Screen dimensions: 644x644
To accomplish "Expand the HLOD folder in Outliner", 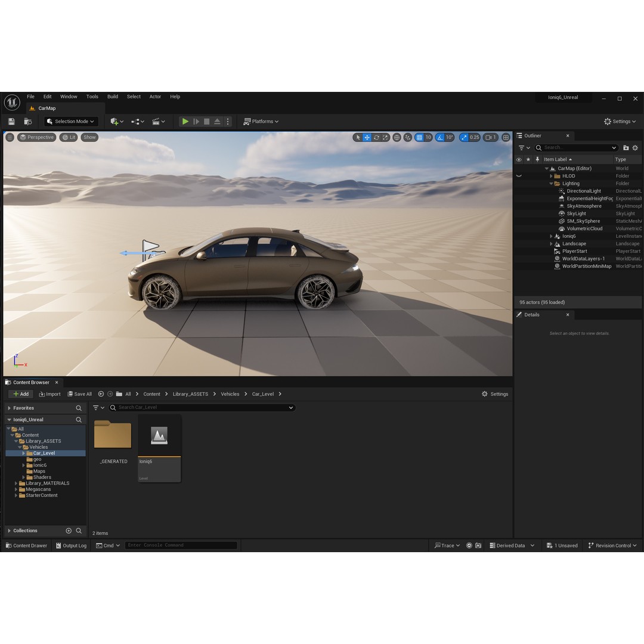I will pos(551,176).
